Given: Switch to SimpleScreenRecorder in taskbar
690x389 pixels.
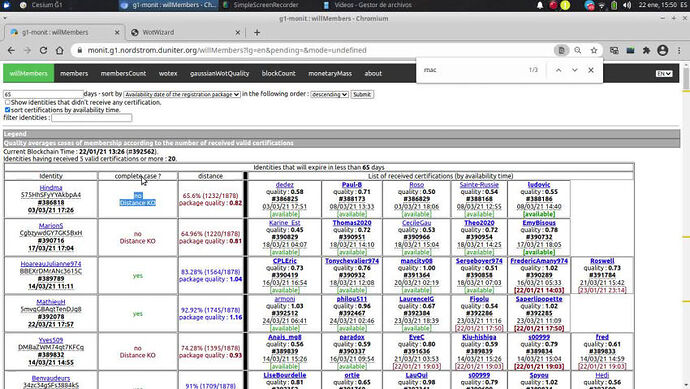Looking at the screenshot, I should (x=261, y=5).
